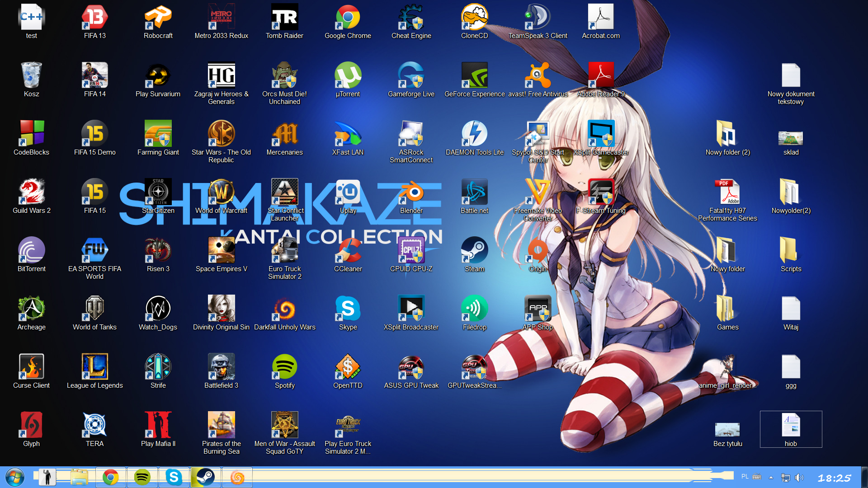Select the CPUID CPU-Z icon
Screen dimensions: 868x488
[x=411, y=254]
